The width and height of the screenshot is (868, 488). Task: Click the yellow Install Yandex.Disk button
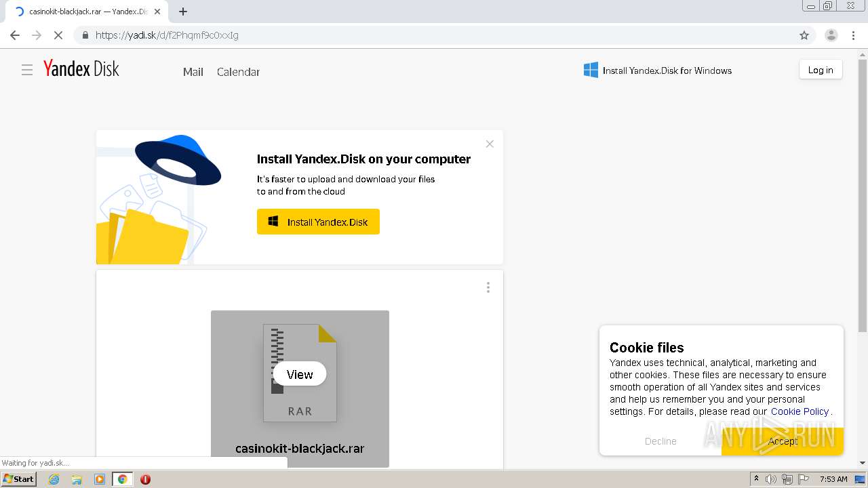(x=318, y=222)
